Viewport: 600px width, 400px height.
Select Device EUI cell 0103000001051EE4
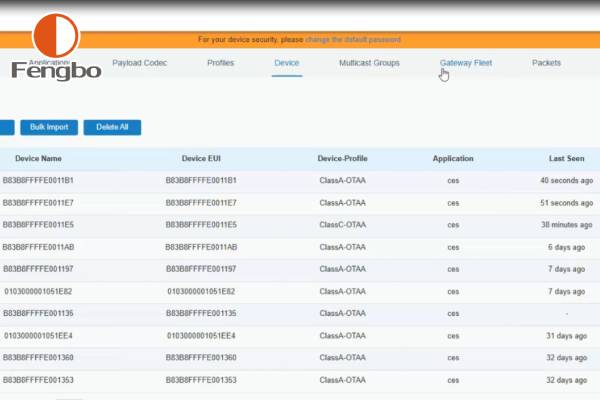pyautogui.click(x=201, y=336)
